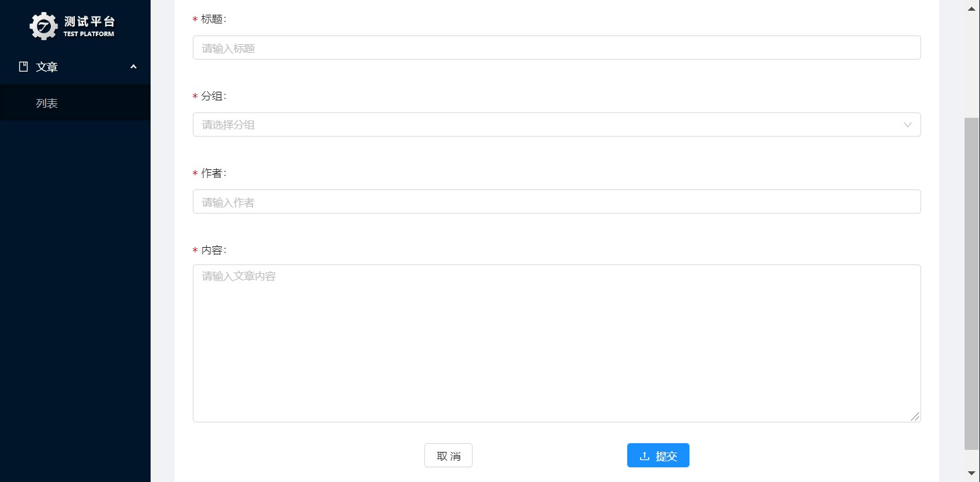Click the 提交 button

point(658,455)
